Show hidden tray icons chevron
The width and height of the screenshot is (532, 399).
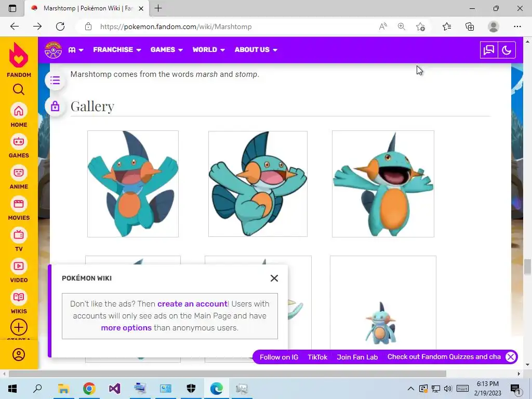tap(410, 389)
